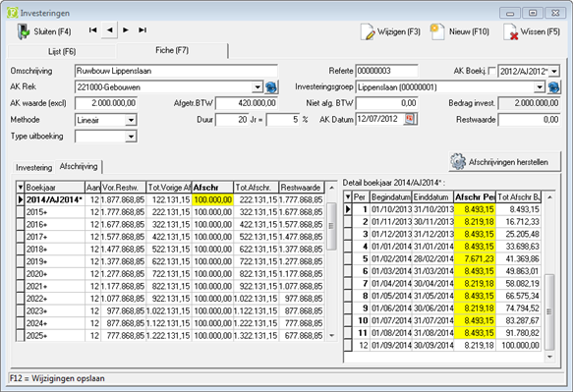Select the row marker for period 2

point(348,222)
